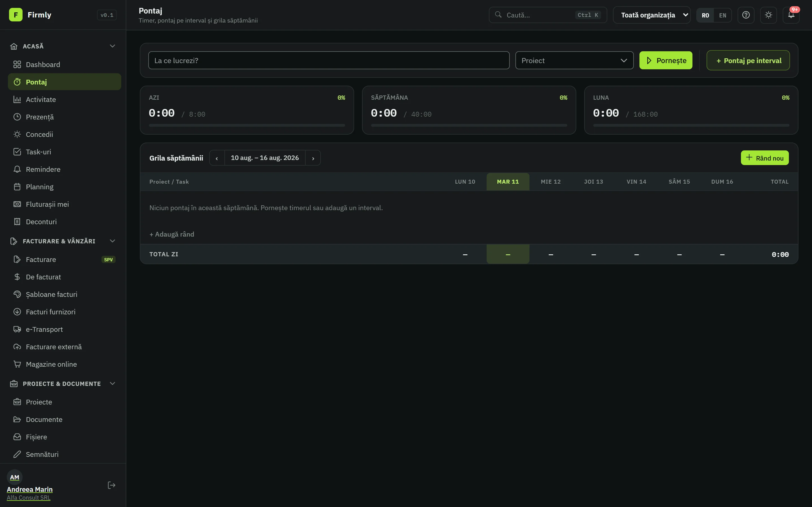Open the notifications bell icon
The image size is (812, 507).
point(791,15)
